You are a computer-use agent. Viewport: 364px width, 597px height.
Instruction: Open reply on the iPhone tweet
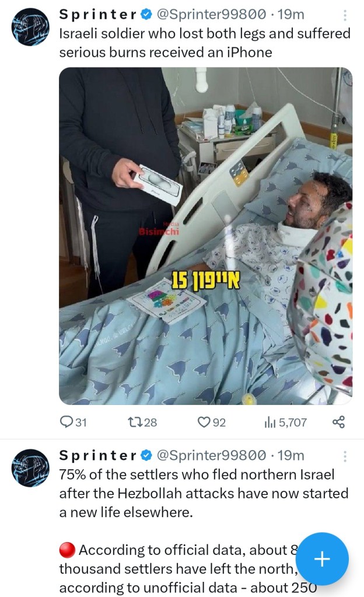click(x=67, y=422)
